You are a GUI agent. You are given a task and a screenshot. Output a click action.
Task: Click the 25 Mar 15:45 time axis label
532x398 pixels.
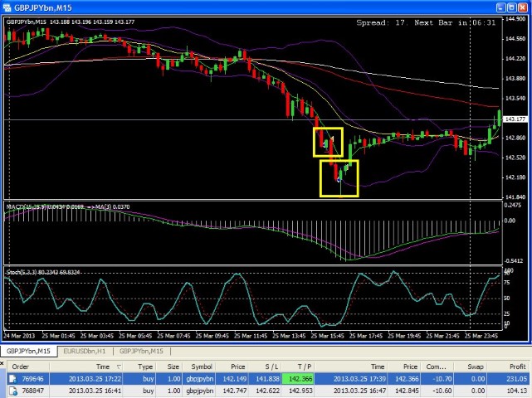(327, 336)
